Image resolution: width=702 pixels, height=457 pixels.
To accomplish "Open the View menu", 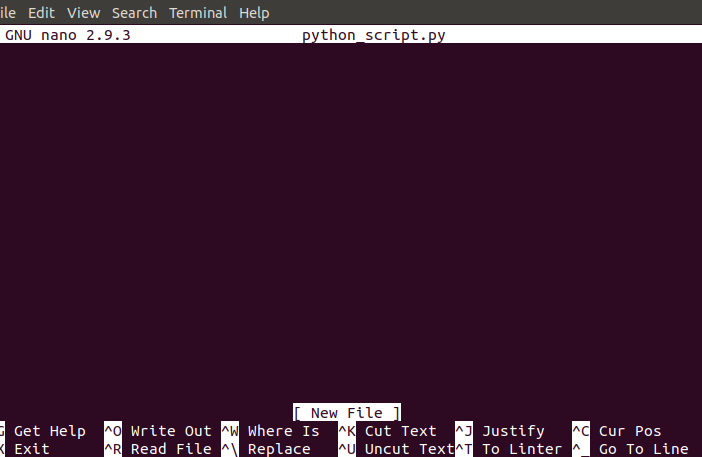I will pyautogui.click(x=83, y=13).
